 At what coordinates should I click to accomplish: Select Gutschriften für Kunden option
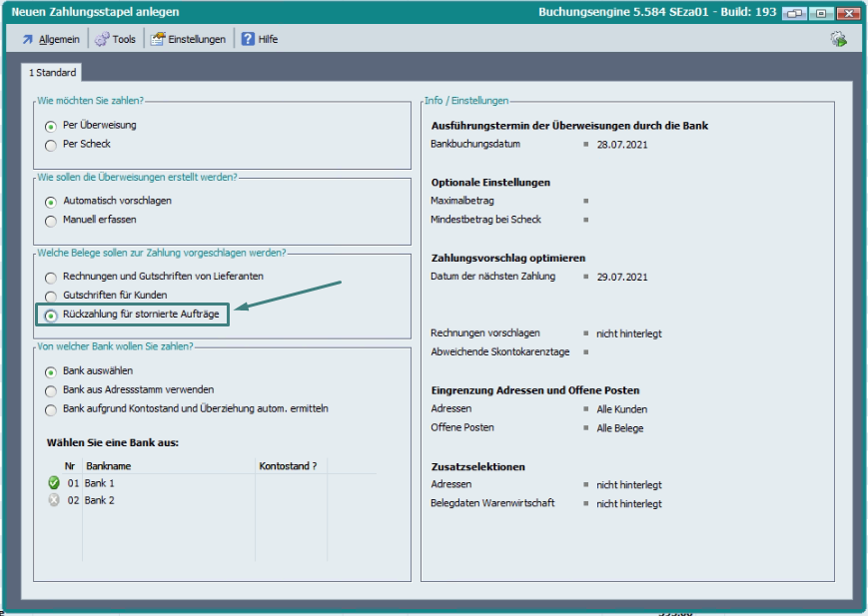(51, 296)
